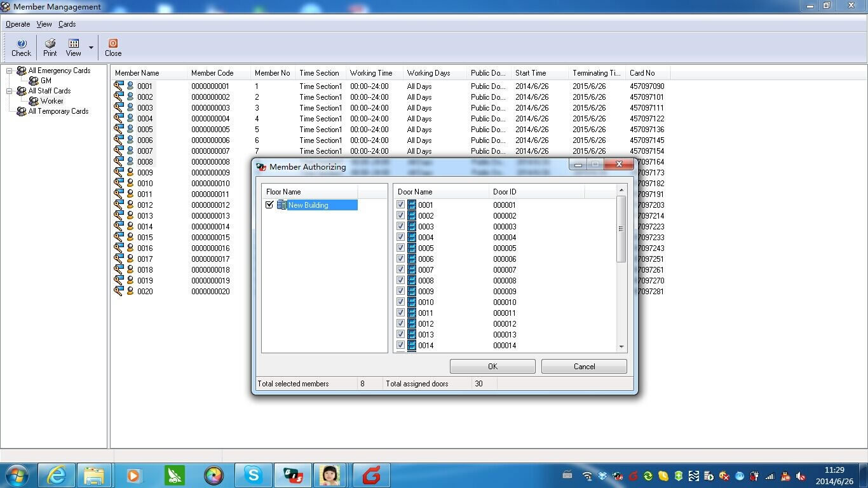Uncheck door 0001 checkbox
The width and height of the screenshot is (868, 488).
point(401,205)
